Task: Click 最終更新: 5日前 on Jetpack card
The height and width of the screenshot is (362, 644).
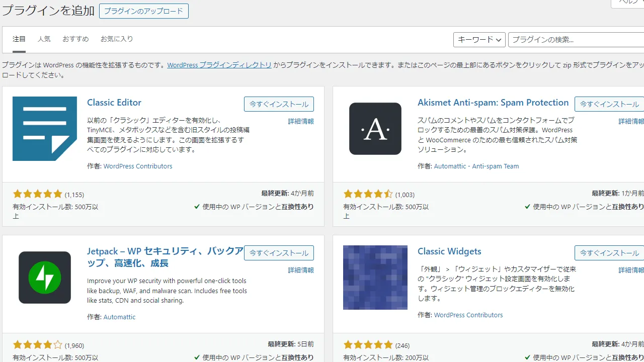Action: [291, 344]
